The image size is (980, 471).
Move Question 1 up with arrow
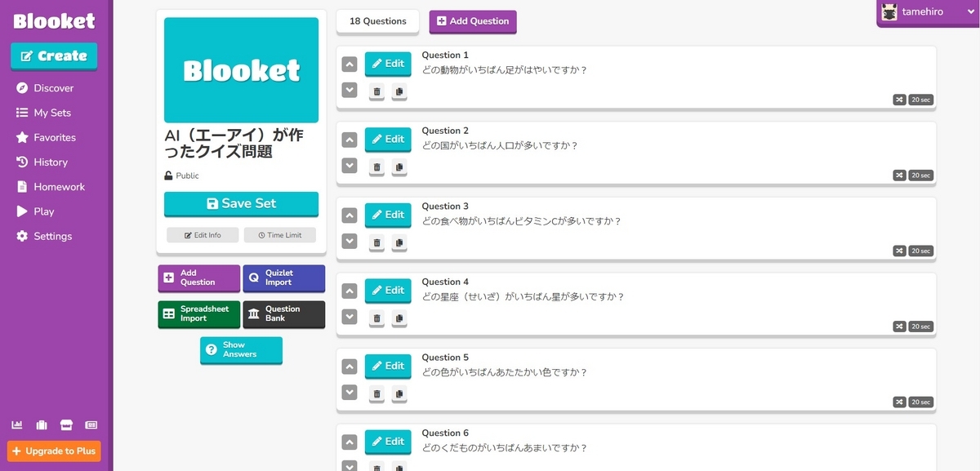[350, 64]
